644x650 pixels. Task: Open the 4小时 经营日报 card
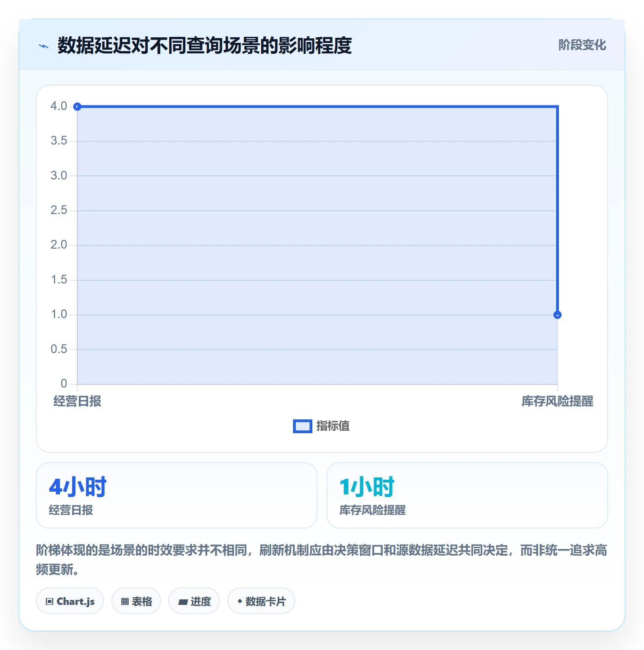coord(177,495)
